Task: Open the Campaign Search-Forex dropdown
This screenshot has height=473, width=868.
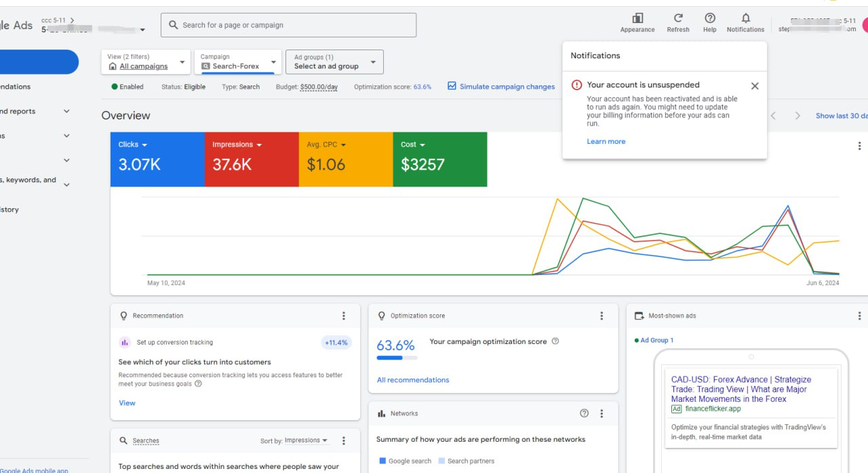Action: [x=238, y=62]
